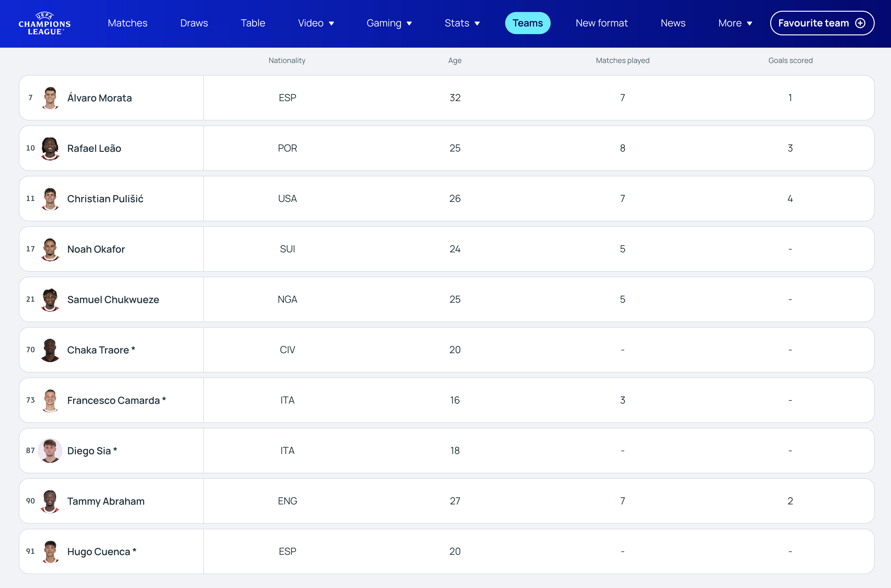This screenshot has height=588, width=891.
Task: Click Rafael Leão's avatar picture
Action: (50, 148)
